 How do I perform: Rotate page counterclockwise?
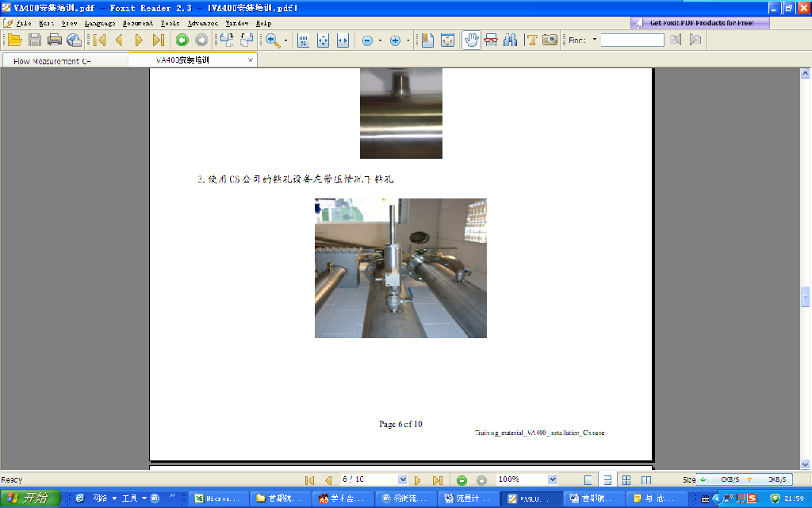point(247,40)
